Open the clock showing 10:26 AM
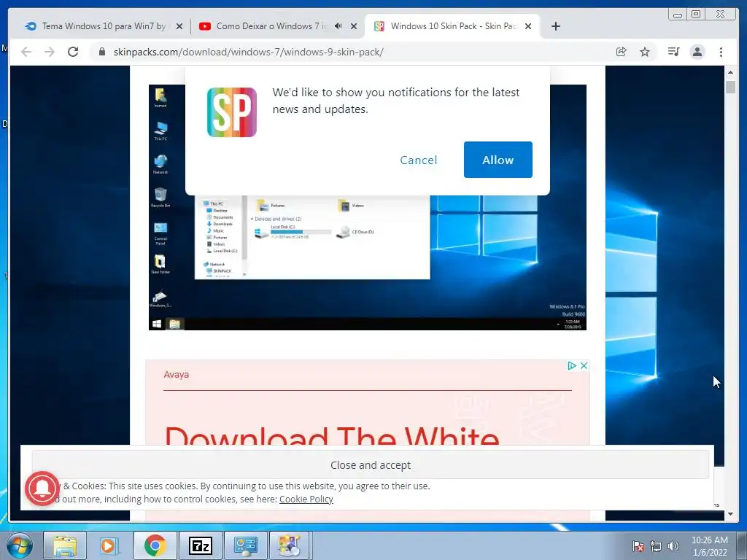747x560 pixels. click(x=710, y=545)
